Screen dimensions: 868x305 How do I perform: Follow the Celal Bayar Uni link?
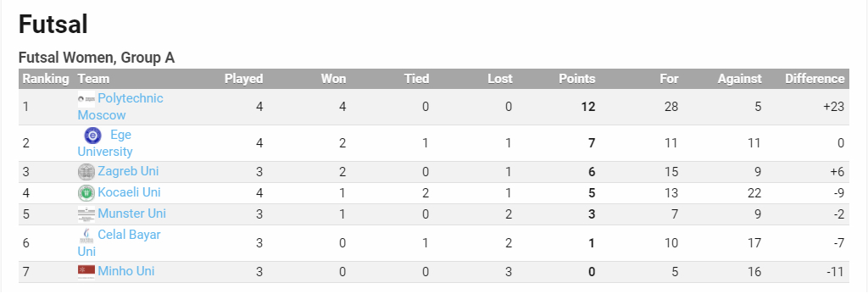pos(119,243)
